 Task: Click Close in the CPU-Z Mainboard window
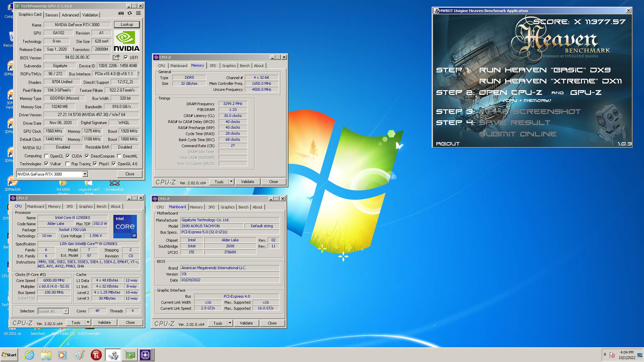pos(272,323)
